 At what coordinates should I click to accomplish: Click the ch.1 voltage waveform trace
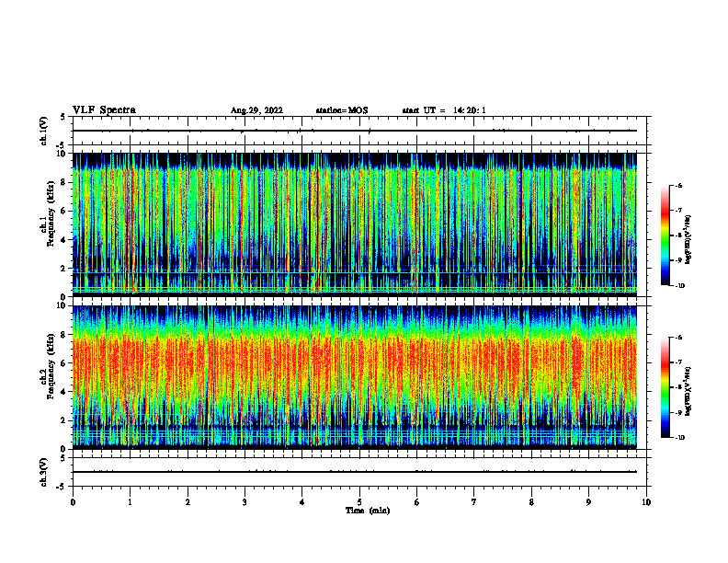355,131
